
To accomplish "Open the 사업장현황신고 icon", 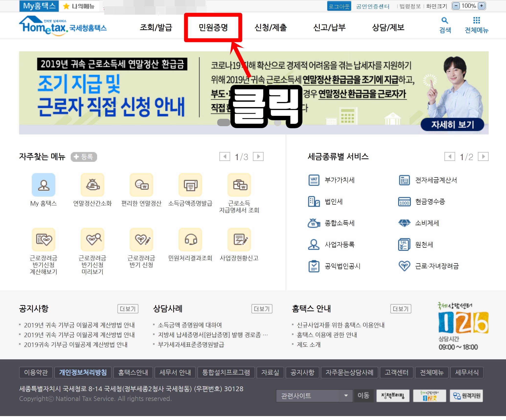I will coord(239,240).
